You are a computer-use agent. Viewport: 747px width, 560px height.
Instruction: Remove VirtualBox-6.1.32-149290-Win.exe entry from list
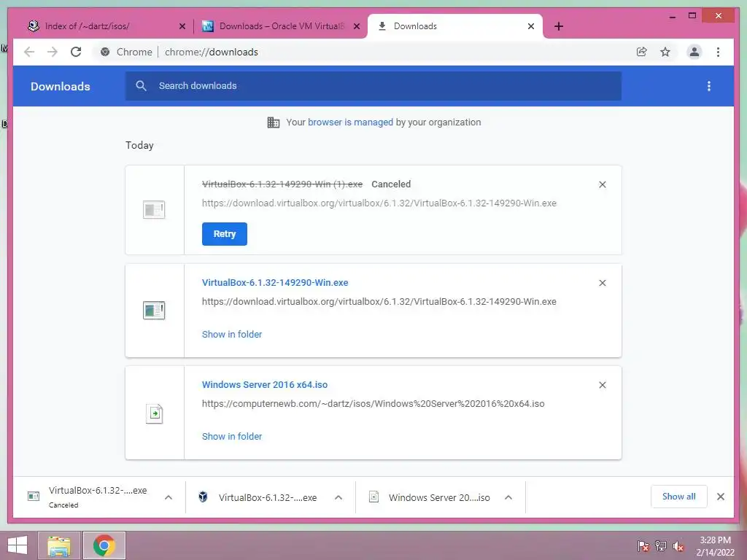coord(602,283)
